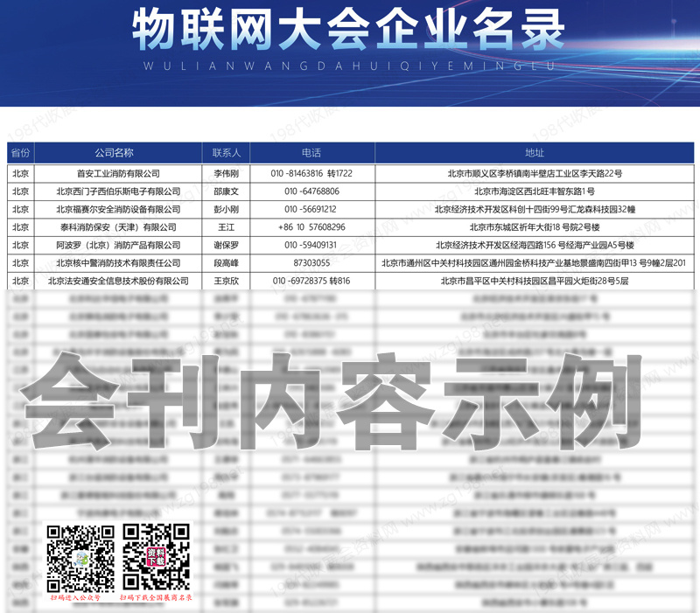Select contact name 谢保罗
Image resolution: width=700 pixels, height=613 pixels.
(x=227, y=245)
